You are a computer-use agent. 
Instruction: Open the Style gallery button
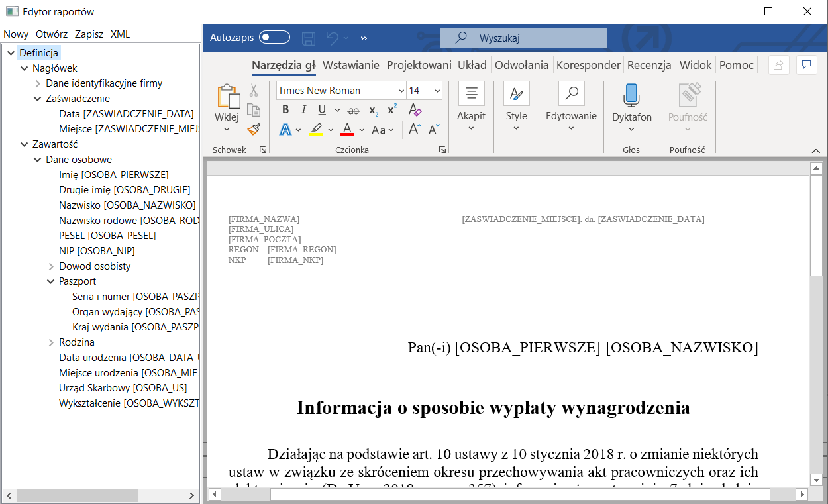[x=516, y=94]
